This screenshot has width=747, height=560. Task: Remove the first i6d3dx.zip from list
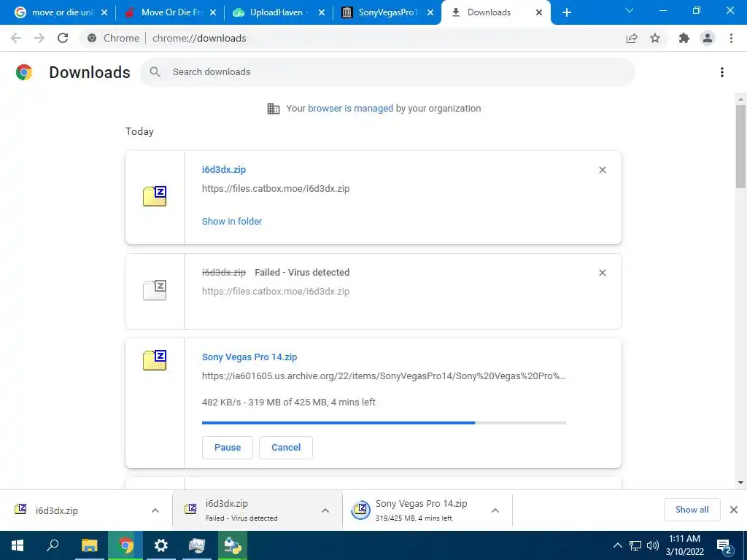coord(603,170)
